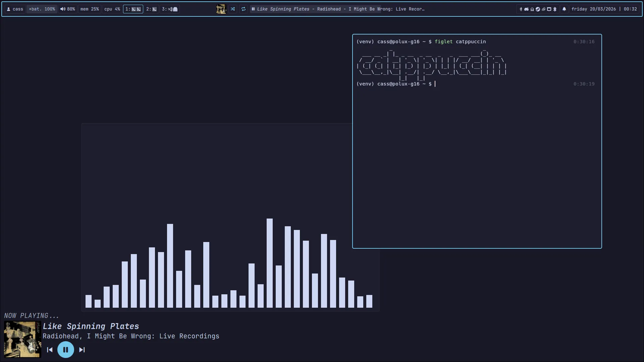Toggle pause with the circular pause button
644x362 pixels.
(x=66, y=350)
